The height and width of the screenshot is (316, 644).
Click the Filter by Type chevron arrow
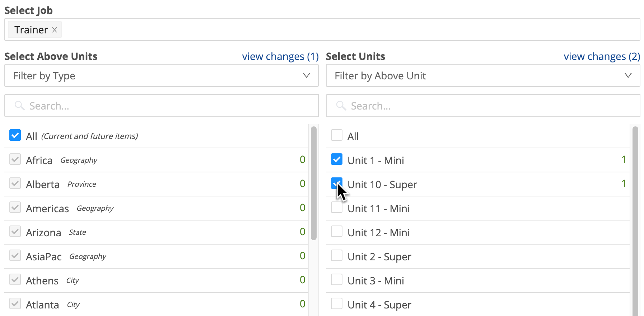(306, 75)
